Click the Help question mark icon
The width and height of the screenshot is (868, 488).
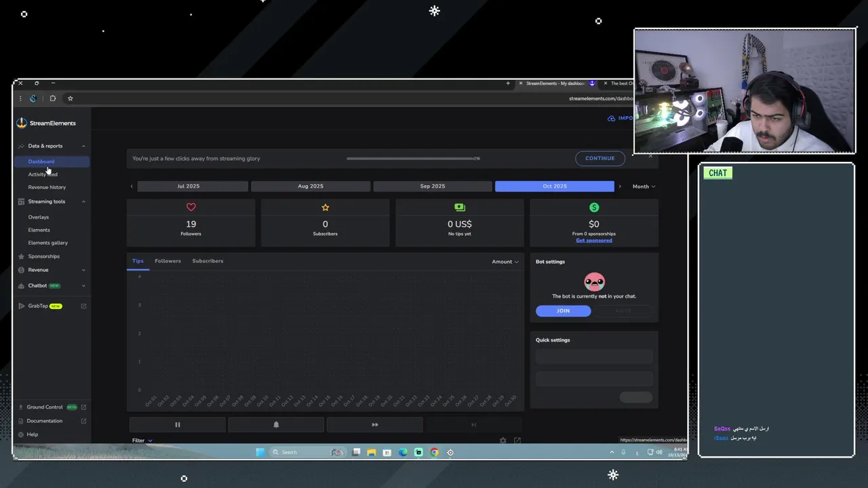click(21, 434)
